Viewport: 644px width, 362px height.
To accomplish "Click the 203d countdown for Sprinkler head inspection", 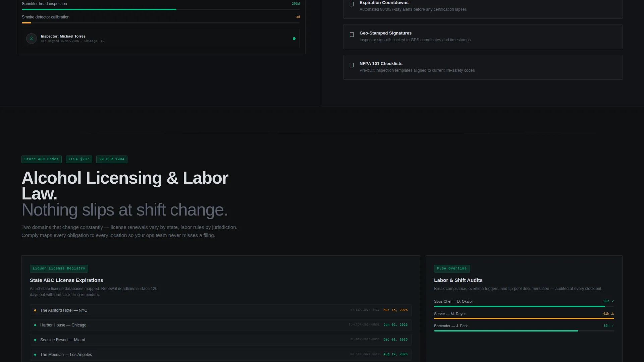I will coord(296,4).
